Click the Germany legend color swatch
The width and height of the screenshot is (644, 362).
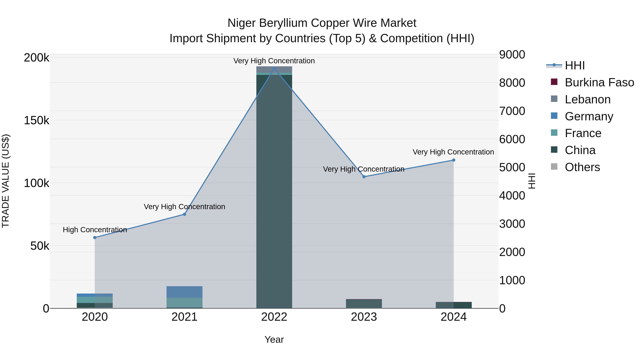554,116
